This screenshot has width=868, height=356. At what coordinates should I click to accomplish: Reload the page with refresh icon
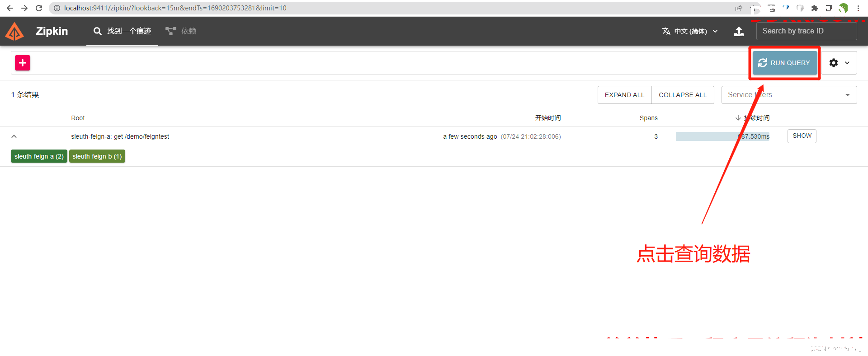pyautogui.click(x=39, y=8)
